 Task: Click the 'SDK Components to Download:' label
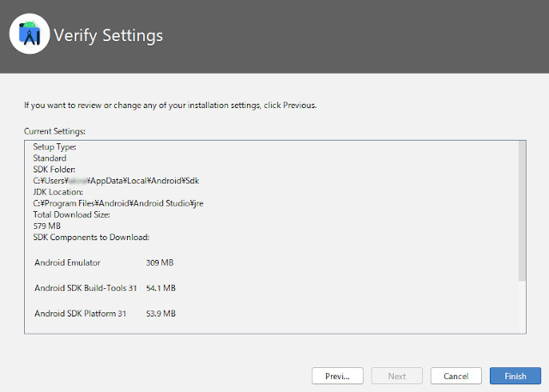pos(91,238)
